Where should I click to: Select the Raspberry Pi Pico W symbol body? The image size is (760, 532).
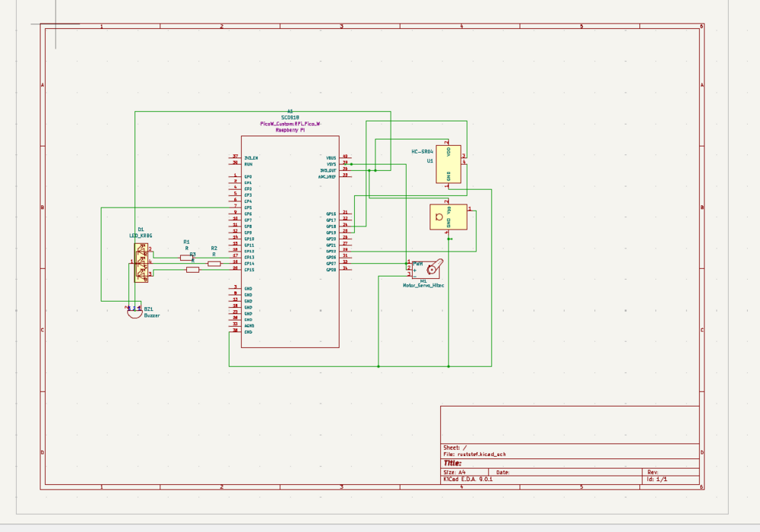tap(290, 241)
